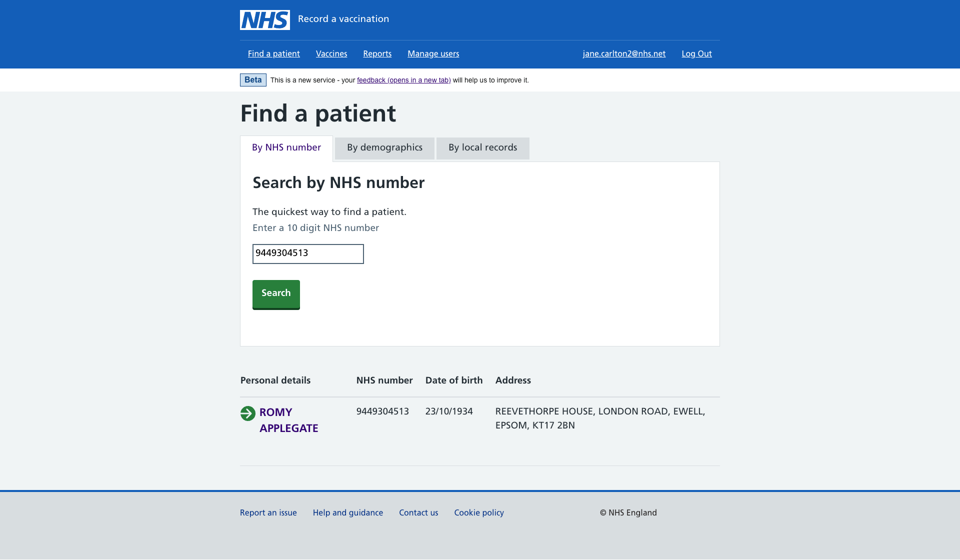
Task: Click the NHS logo icon
Action: pyautogui.click(x=264, y=19)
